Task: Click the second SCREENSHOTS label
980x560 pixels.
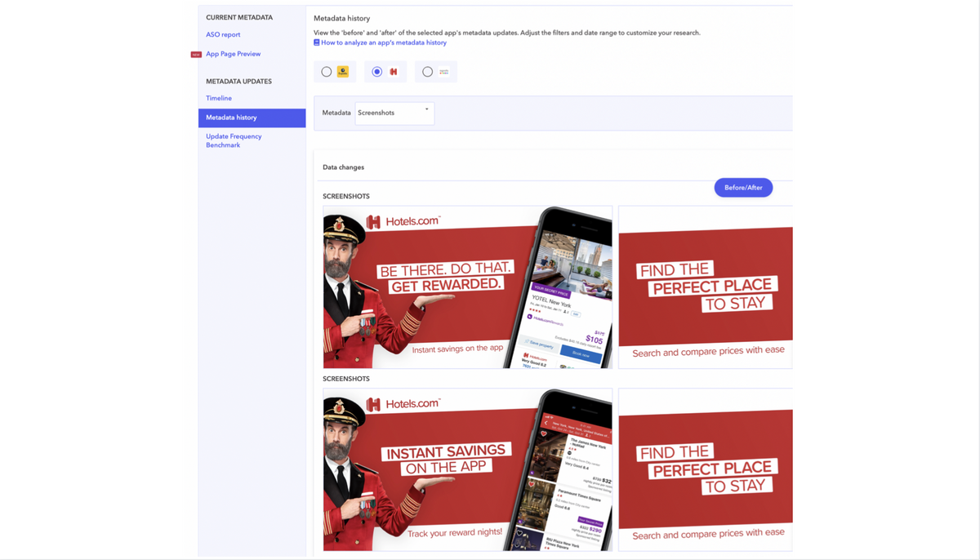Action: 346,379
